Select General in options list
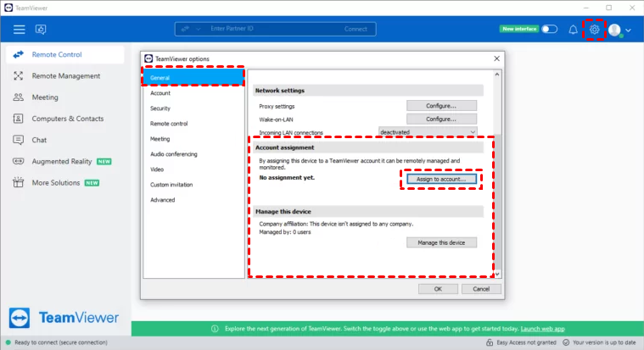This screenshot has height=350, width=644. [x=193, y=78]
